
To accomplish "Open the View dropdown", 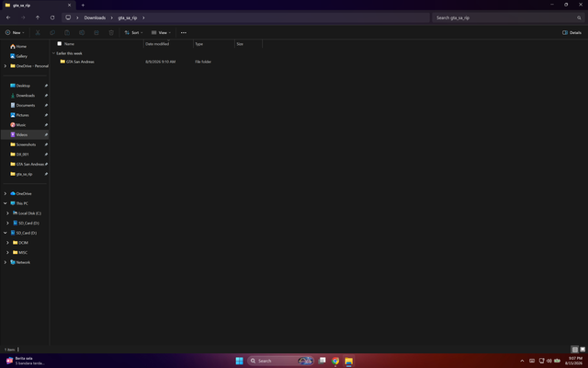I will pos(161,33).
